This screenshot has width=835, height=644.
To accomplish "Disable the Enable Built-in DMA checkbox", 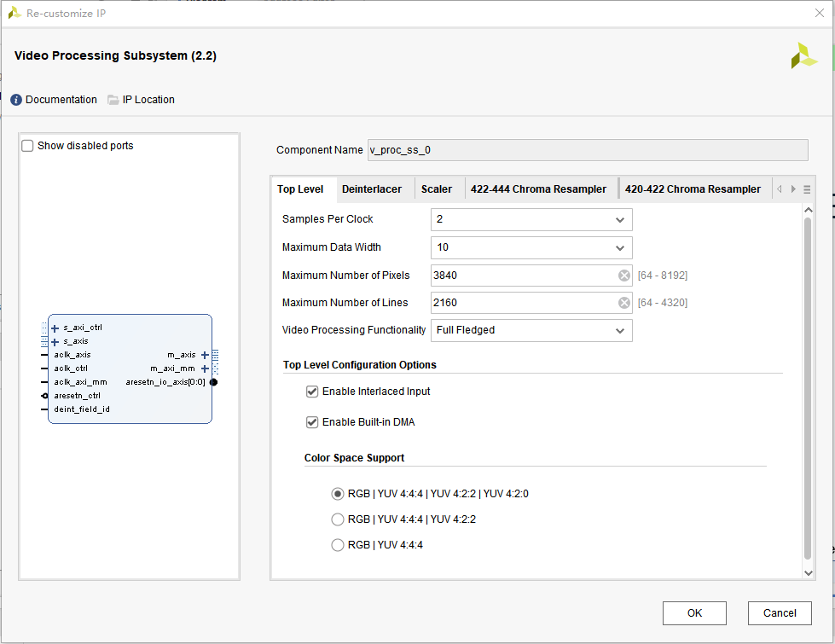I will coord(312,422).
